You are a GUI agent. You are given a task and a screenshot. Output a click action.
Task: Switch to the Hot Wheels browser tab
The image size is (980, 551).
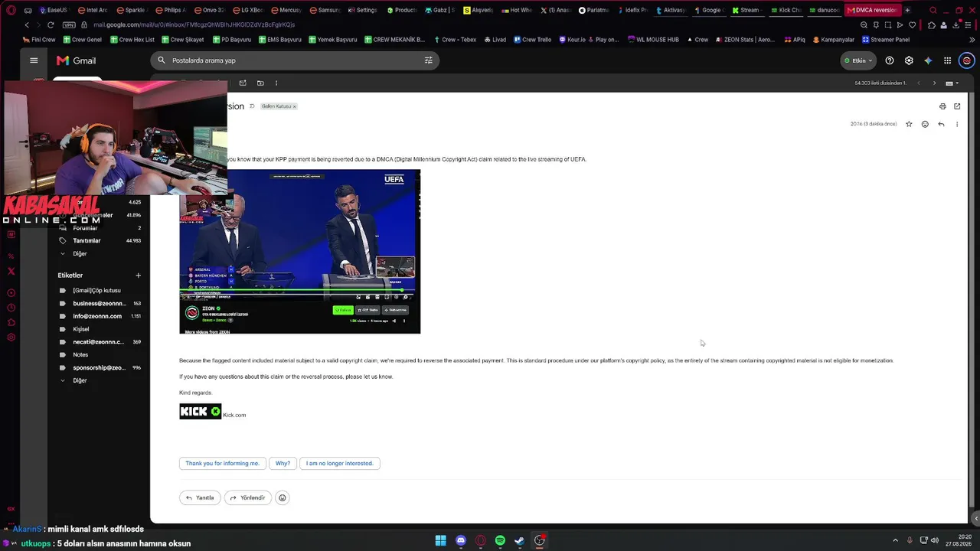click(x=517, y=10)
